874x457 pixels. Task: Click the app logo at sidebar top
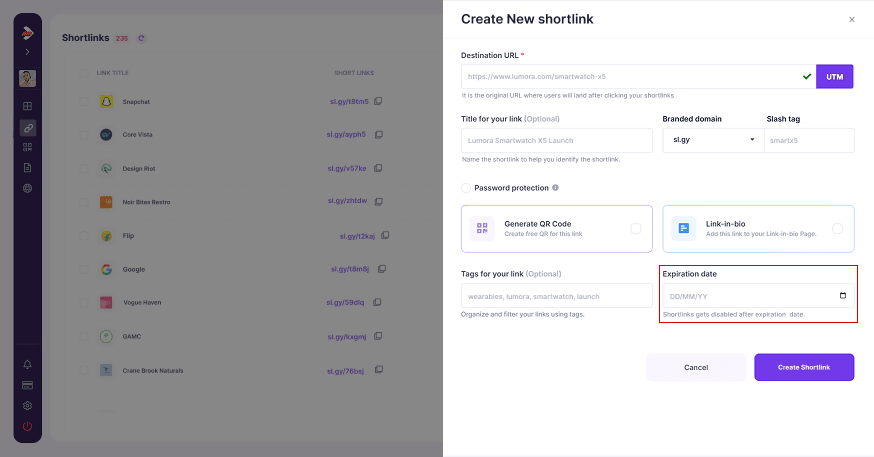click(27, 33)
